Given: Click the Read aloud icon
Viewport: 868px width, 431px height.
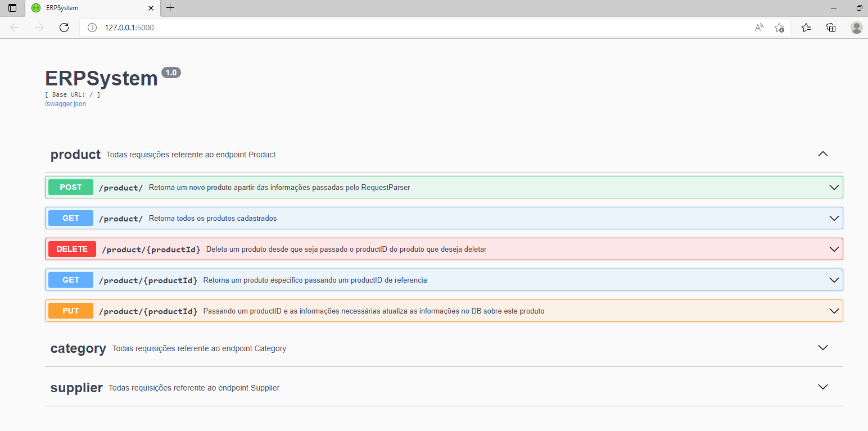Looking at the screenshot, I should pos(758,27).
